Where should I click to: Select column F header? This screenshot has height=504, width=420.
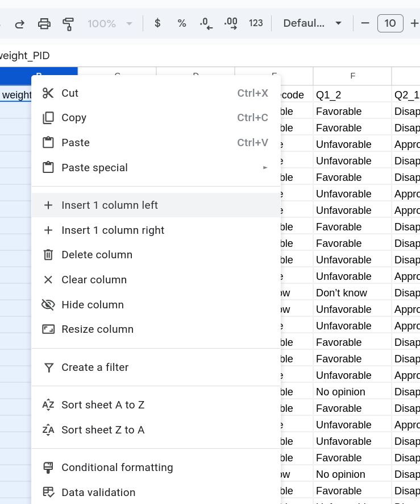pos(352,76)
